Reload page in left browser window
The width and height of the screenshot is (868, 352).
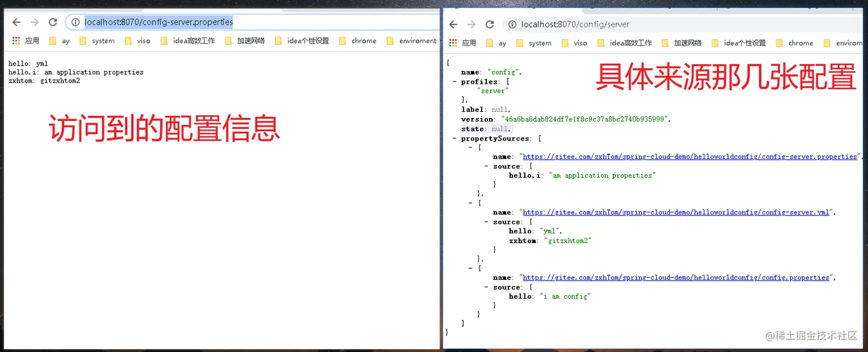(x=53, y=22)
